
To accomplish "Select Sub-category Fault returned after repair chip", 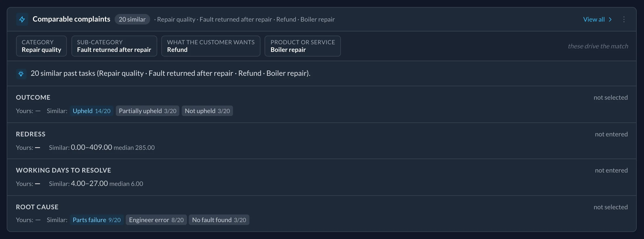I will click(114, 46).
